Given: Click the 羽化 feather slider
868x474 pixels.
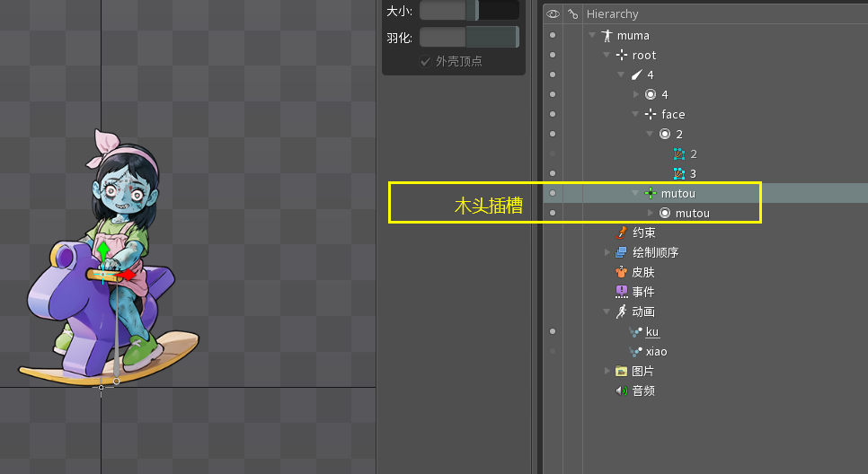Looking at the screenshot, I should click(x=468, y=37).
